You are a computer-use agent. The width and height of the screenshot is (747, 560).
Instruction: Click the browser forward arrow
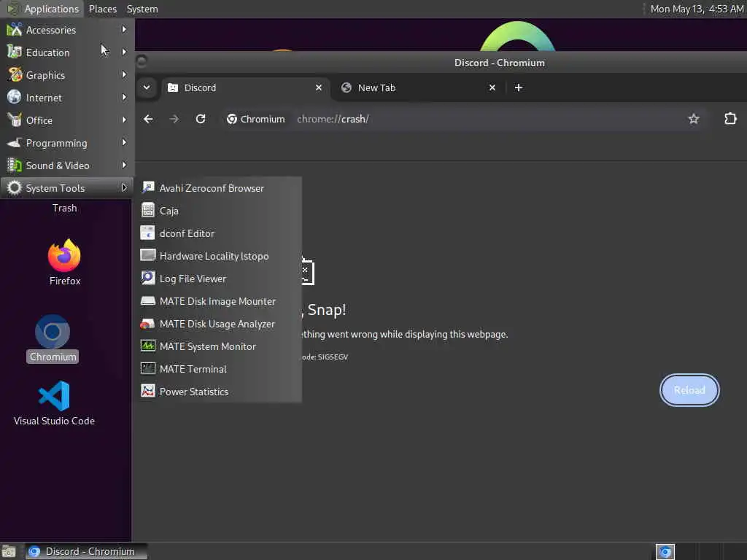(x=174, y=119)
